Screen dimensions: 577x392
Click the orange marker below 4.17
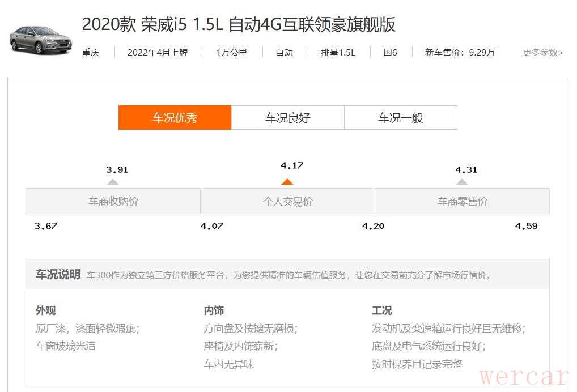pyautogui.click(x=287, y=181)
